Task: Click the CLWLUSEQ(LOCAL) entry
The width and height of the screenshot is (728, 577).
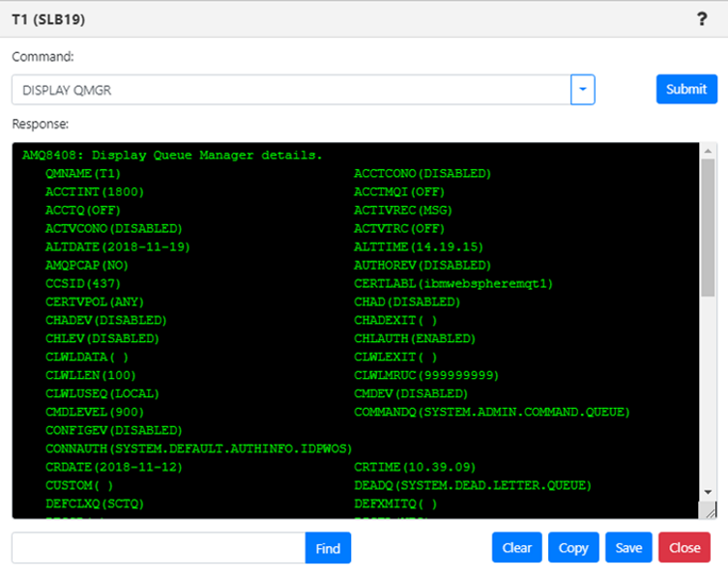Action: (102, 393)
